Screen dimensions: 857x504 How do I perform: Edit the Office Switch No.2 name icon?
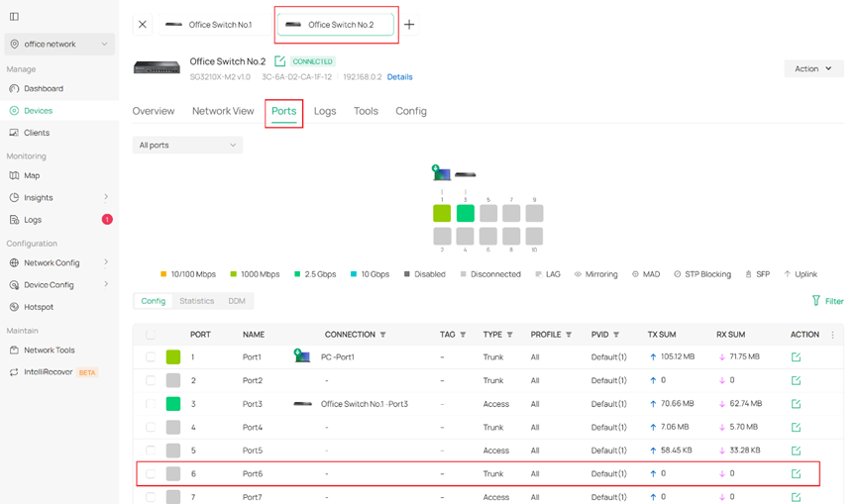279,61
